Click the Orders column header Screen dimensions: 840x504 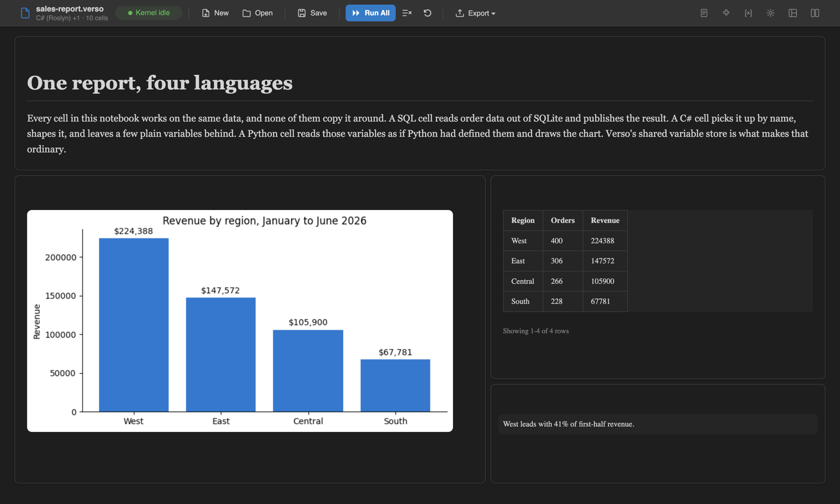pyautogui.click(x=563, y=220)
